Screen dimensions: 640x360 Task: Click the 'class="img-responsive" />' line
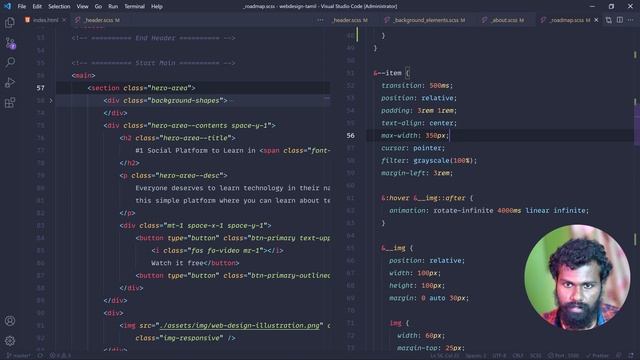pos(185,338)
